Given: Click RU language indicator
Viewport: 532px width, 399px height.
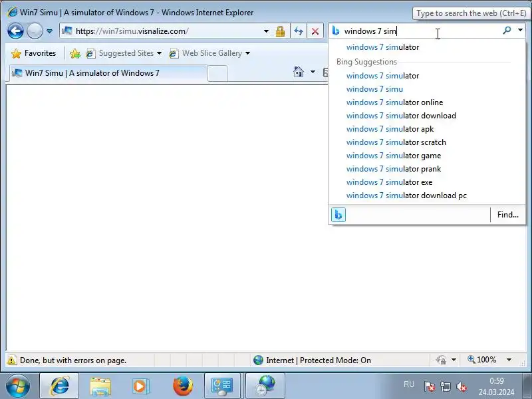Looking at the screenshot, I should (409, 384).
